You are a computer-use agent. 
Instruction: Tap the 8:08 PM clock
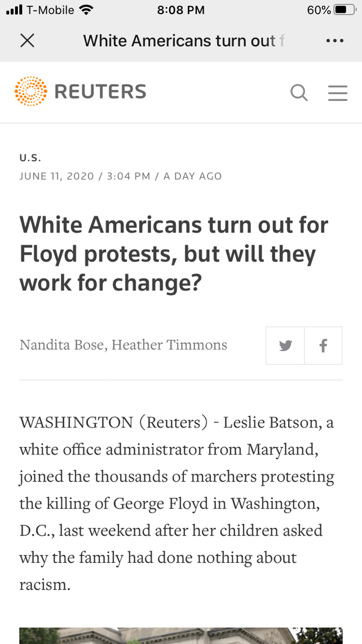tap(181, 10)
